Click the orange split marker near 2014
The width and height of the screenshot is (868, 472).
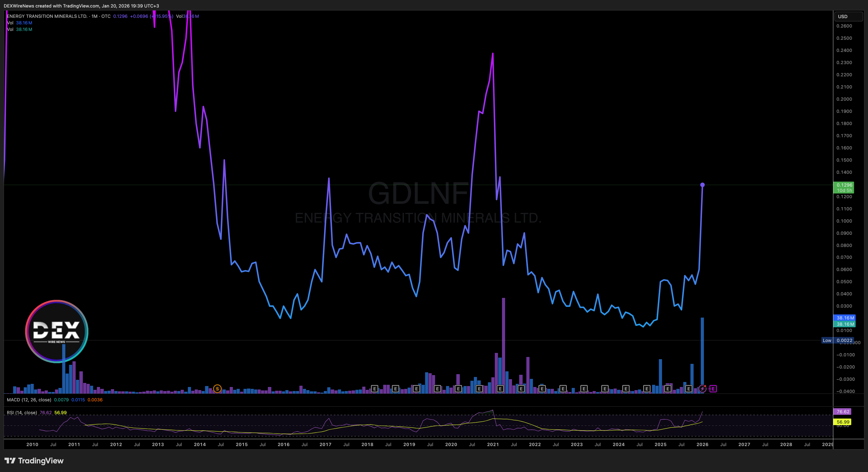(x=217, y=389)
